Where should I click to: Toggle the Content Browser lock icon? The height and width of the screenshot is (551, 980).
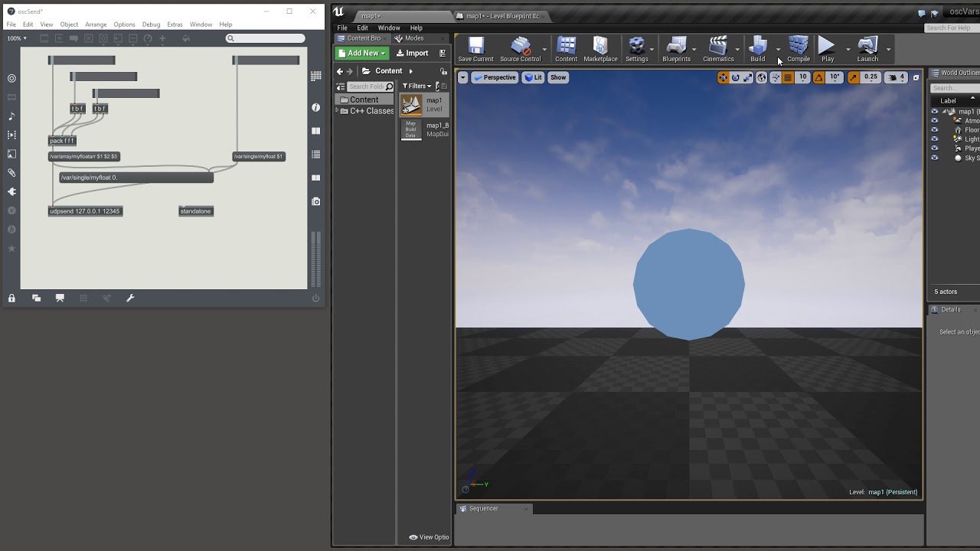[444, 71]
